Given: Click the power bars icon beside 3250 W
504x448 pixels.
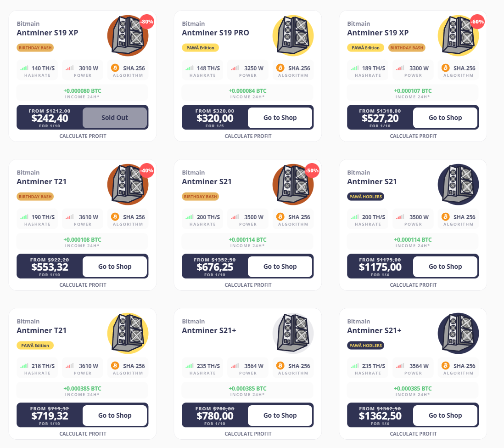Looking at the screenshot, I should [235, 68].
